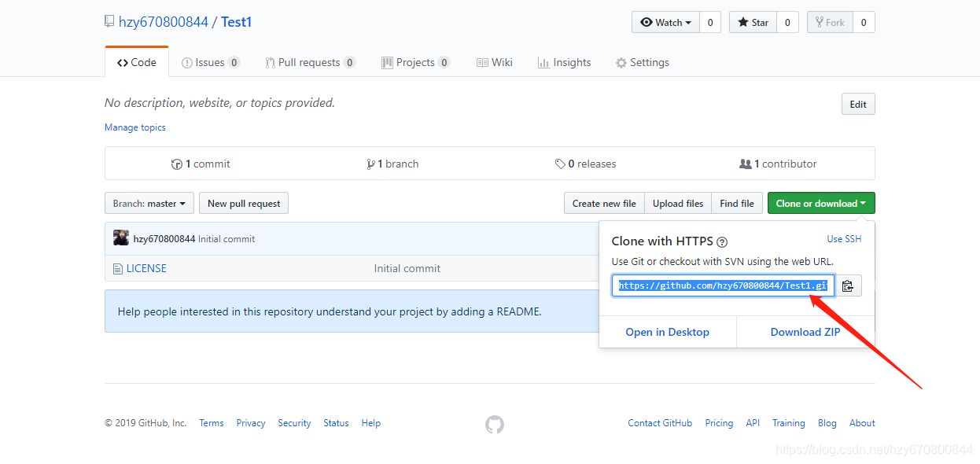This screenshot has height=464, width=980.
Task: Open the Training footer link
Action: [789, 423]
